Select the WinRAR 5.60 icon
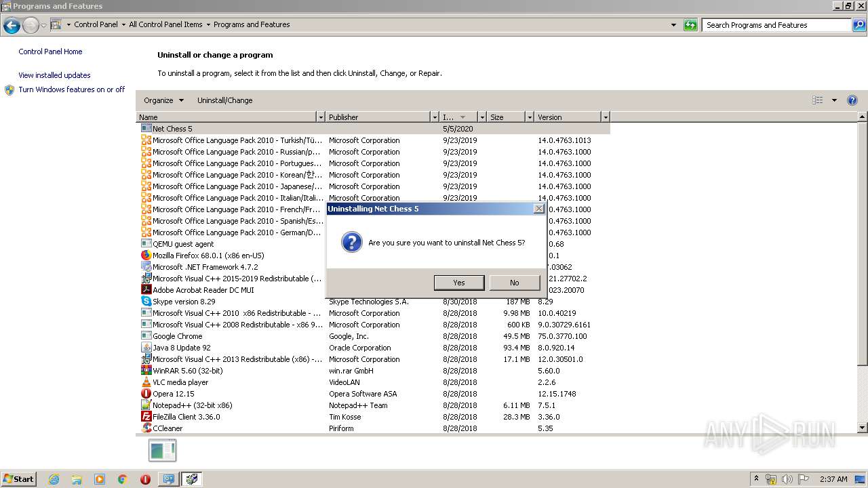This screenshot has width=868, height=488. click(146, 371)
